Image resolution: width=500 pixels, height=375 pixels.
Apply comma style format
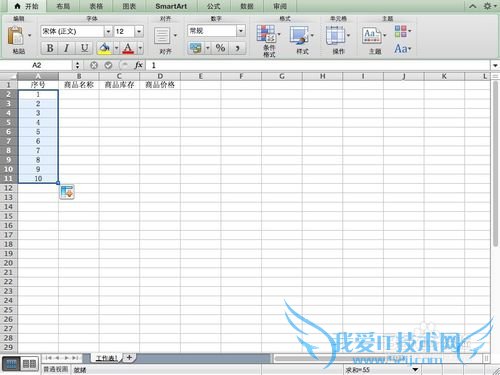[x=237, y=48]
